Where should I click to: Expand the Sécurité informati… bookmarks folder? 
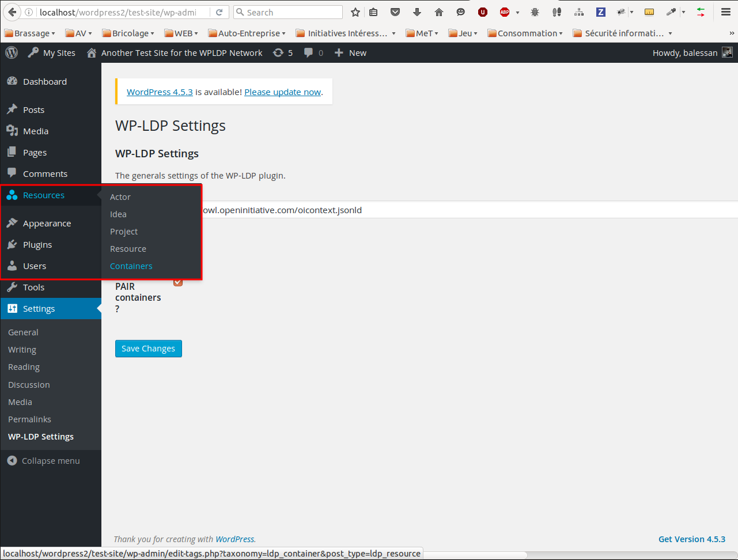pyautogui.click(x=623, y=33)
